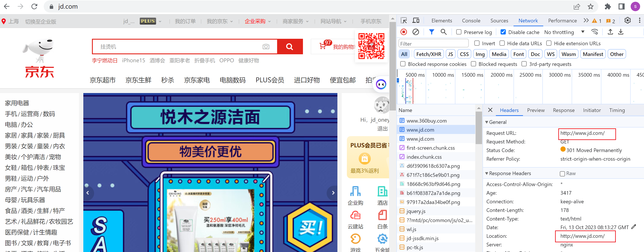The width and height of the screenshot is (644, 252).
Task: Click camera image-search icon in search box
Action: coord(266,47)
